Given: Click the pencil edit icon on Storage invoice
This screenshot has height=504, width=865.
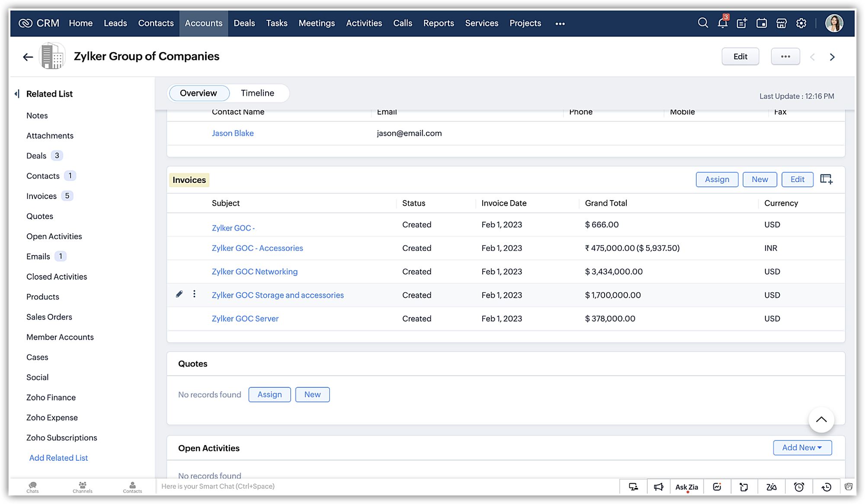Looking at the screenshot, I should pyautogui.click(x=179, y=294).
